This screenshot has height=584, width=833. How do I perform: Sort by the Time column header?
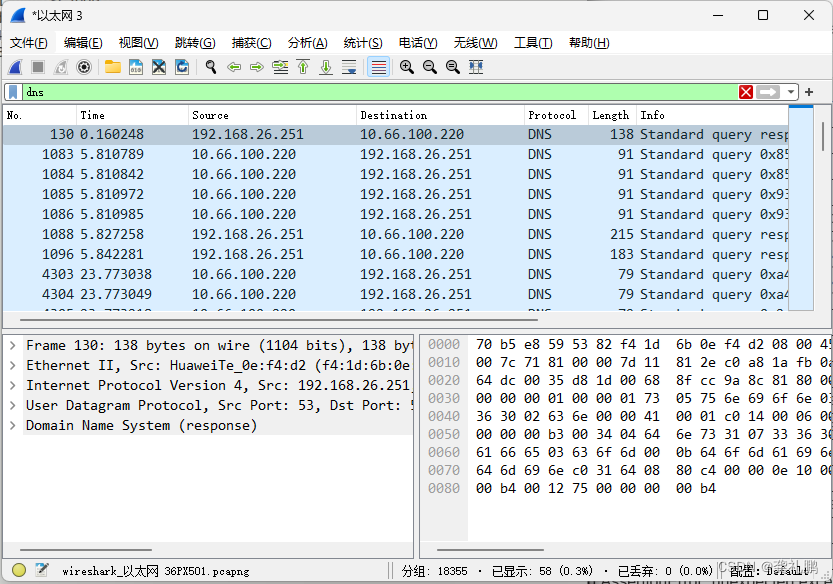tap(132, 115)
